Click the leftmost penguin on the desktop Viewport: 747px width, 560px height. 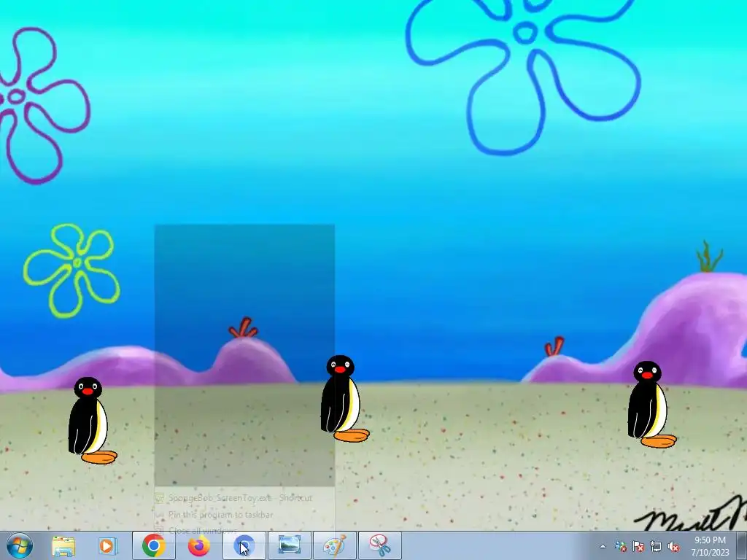tap(92, 421)
